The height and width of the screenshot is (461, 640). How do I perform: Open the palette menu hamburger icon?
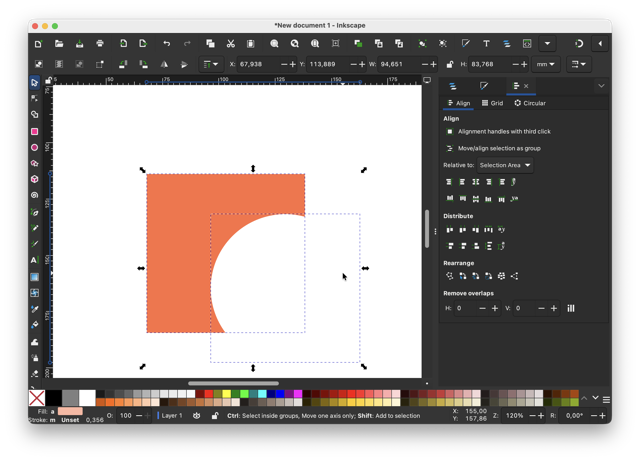[x=607, y=400]
